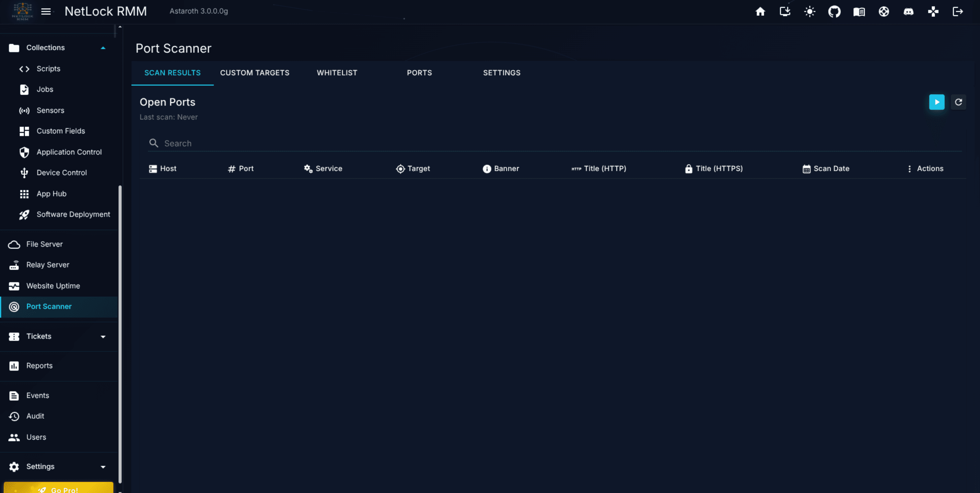980x493 pixels.
Task: Open Jobs in the sidebar
Action: point(59,90)
